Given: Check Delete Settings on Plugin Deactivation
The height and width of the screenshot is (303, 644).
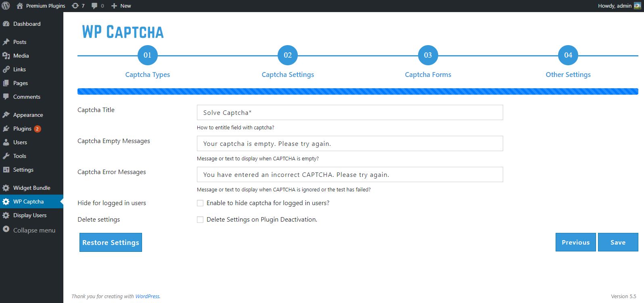Looking at the screenshot, I should [x=200, y=220].
